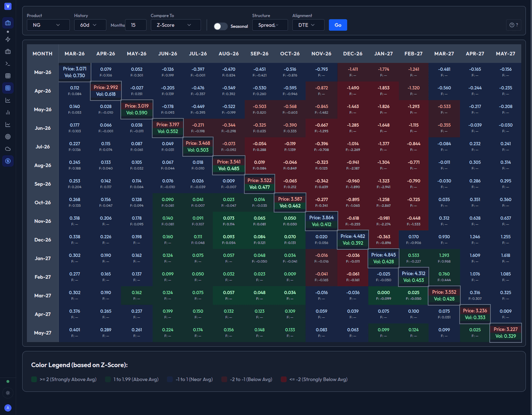Click the dollar sign icon in sidebar
Image resolution: width=532 pixels, height=415 pixels.
click(x=8, y=161)
